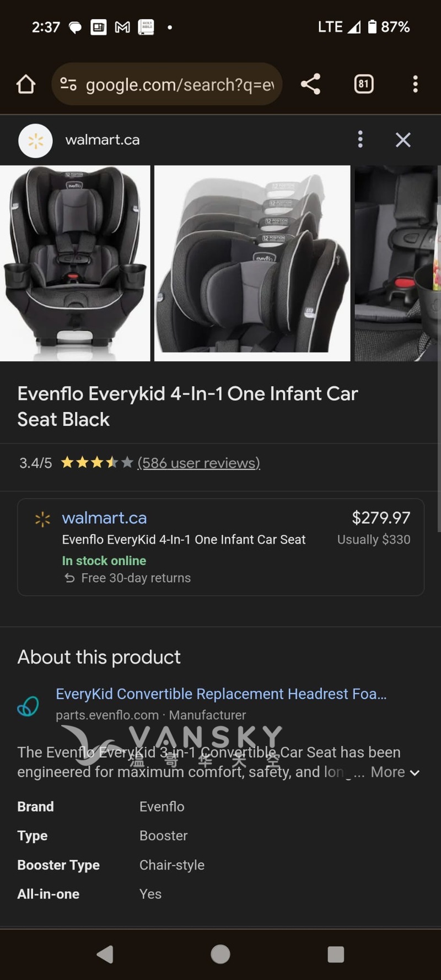Tap the address bar URL field
Screen dimensions: 441x980
(180, 85)
